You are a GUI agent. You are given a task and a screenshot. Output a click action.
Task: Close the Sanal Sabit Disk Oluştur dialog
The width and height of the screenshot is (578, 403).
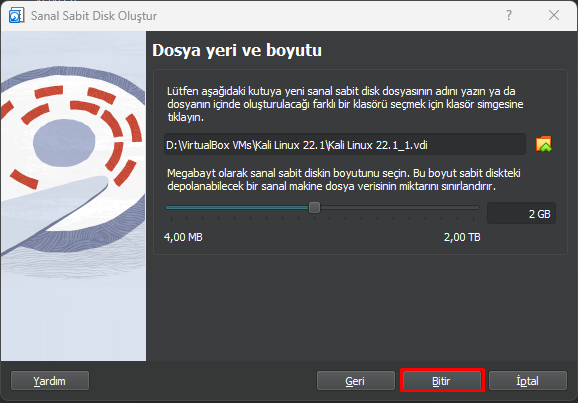(554, 15)
